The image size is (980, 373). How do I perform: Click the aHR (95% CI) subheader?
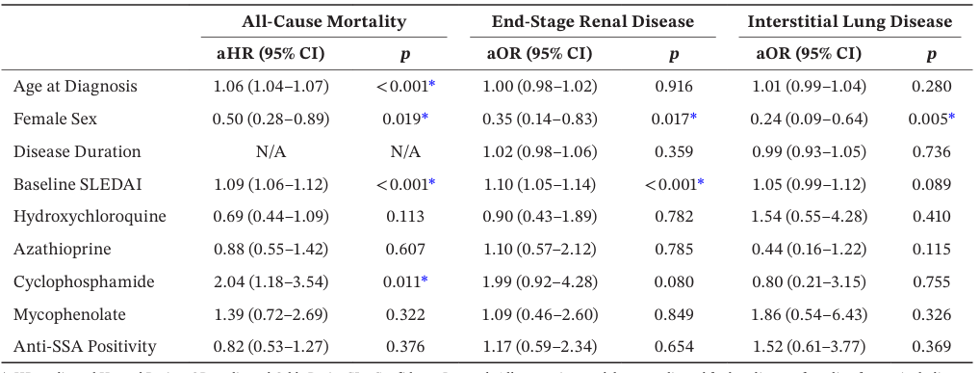271,54
